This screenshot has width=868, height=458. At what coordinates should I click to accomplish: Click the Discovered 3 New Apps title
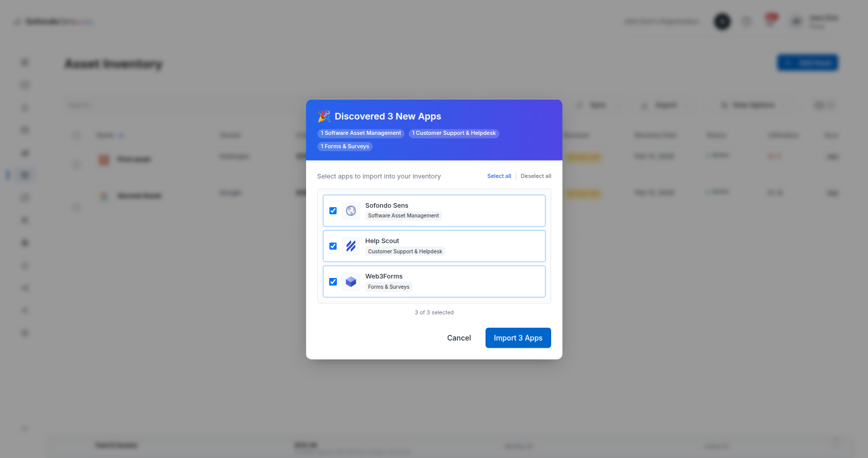click(x=388, y=116)
